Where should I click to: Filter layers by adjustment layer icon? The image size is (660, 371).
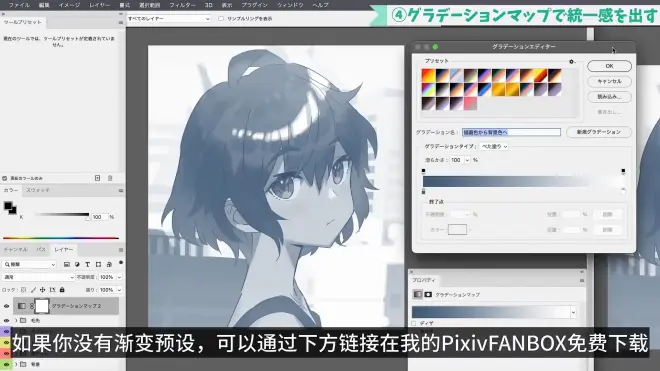tap(77, 264)
